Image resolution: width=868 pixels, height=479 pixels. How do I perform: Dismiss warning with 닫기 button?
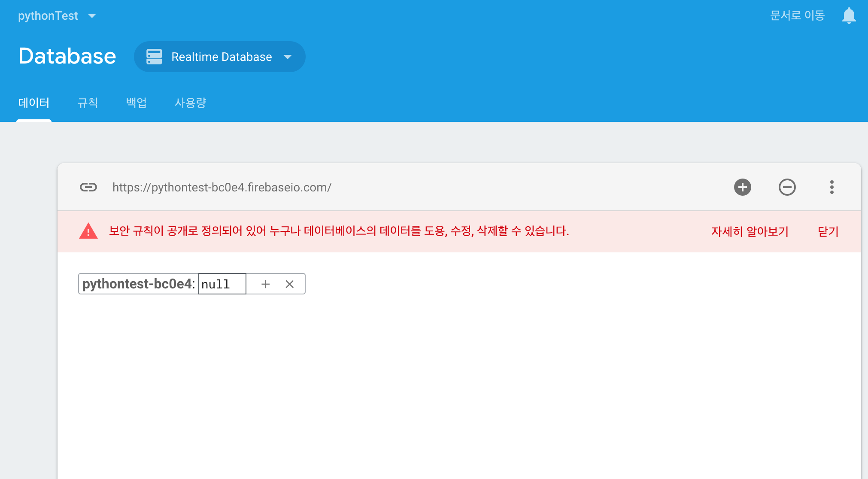828,231
